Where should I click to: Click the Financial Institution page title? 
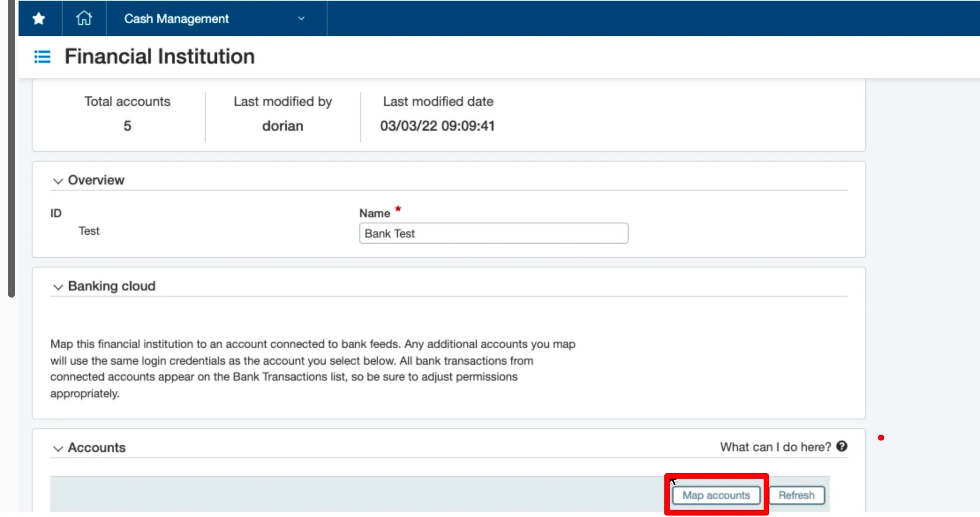tap(160, 57)
